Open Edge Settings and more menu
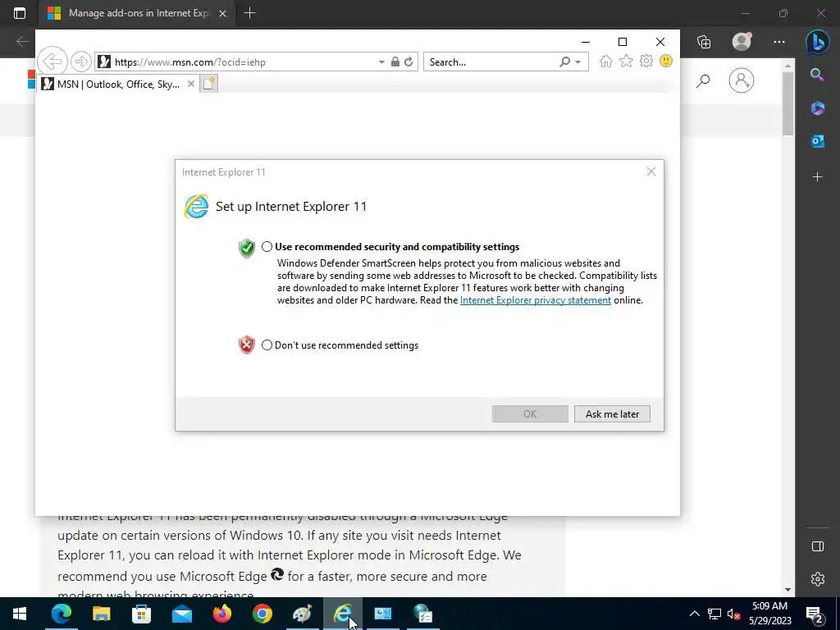The width and height of the screenshot is (840, 630). coord(779,42)
